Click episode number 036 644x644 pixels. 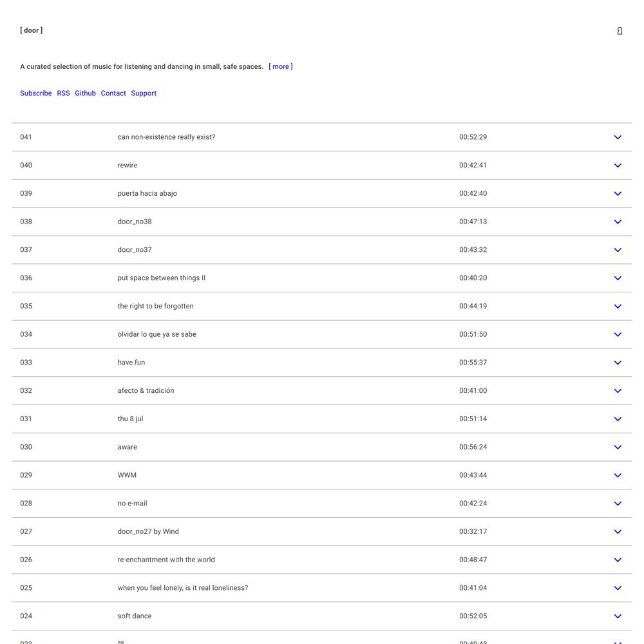point(26,278)
